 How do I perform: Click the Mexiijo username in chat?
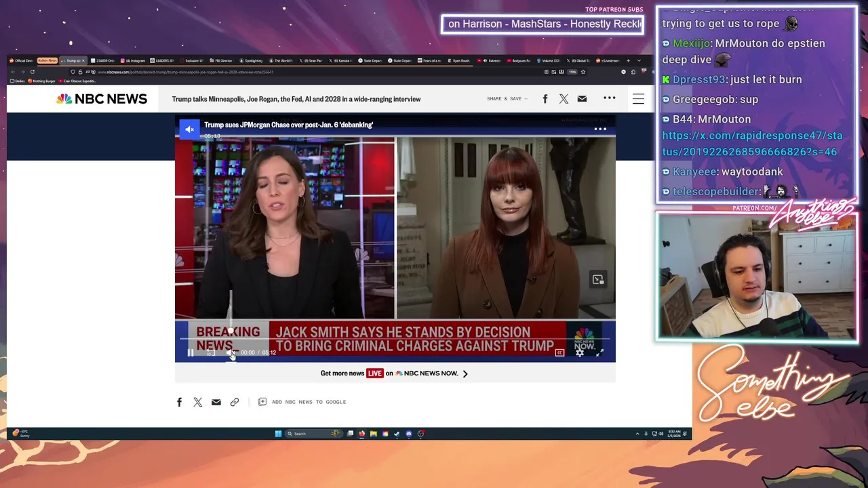click(691, 43)
